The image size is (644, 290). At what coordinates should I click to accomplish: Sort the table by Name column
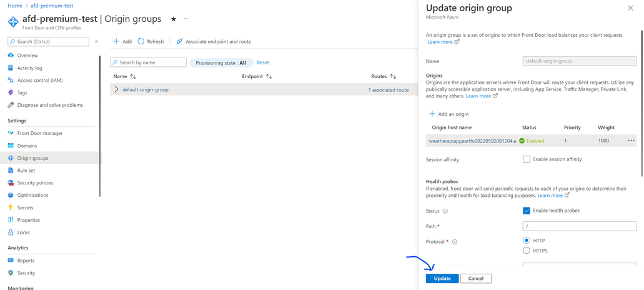pos(124,76)
